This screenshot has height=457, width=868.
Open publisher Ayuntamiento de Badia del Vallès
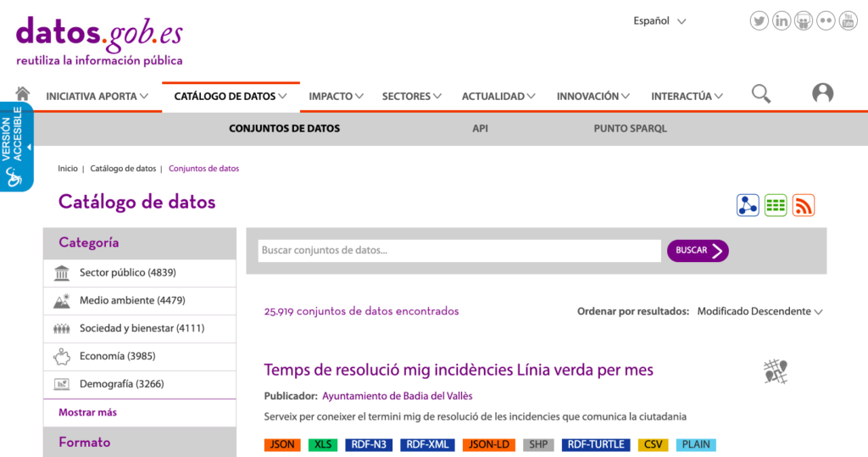pos(397,396)
